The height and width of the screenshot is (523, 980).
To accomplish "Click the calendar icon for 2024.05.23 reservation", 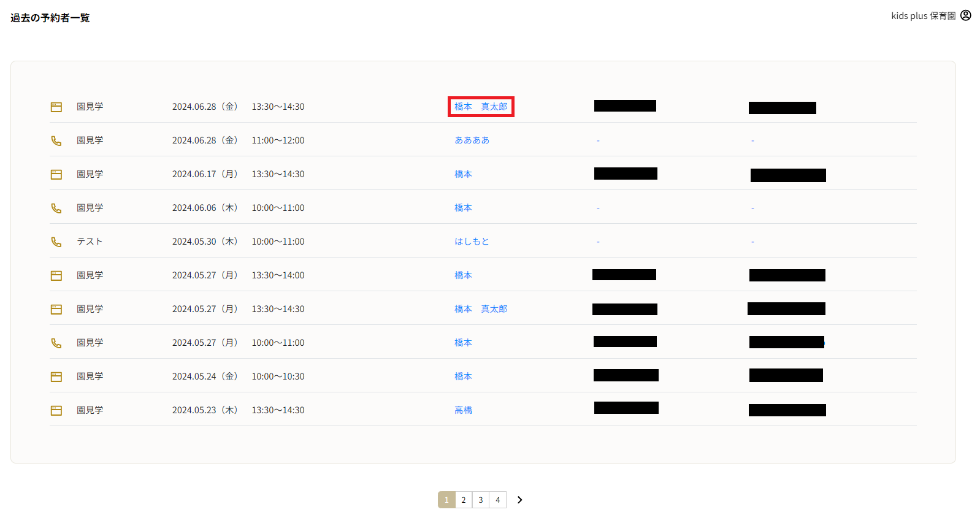I will 56,410.
